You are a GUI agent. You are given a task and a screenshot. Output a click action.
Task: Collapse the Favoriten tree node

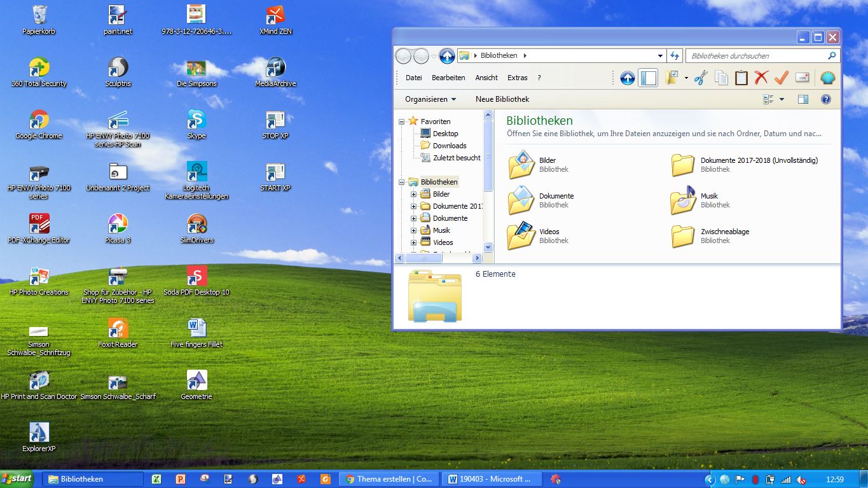tap(402, 122)
